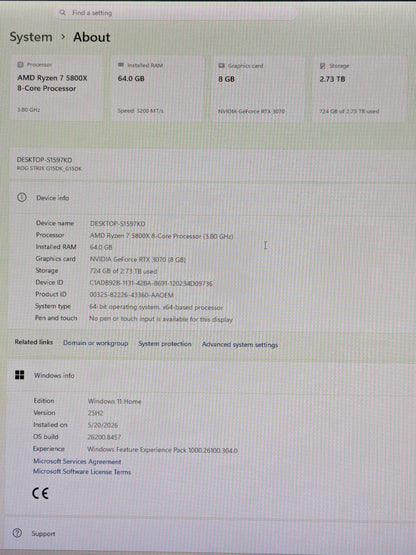Click DESKTOP-S1597KD header name
This screenshot has width=416, height=555.
click(44, 160)
